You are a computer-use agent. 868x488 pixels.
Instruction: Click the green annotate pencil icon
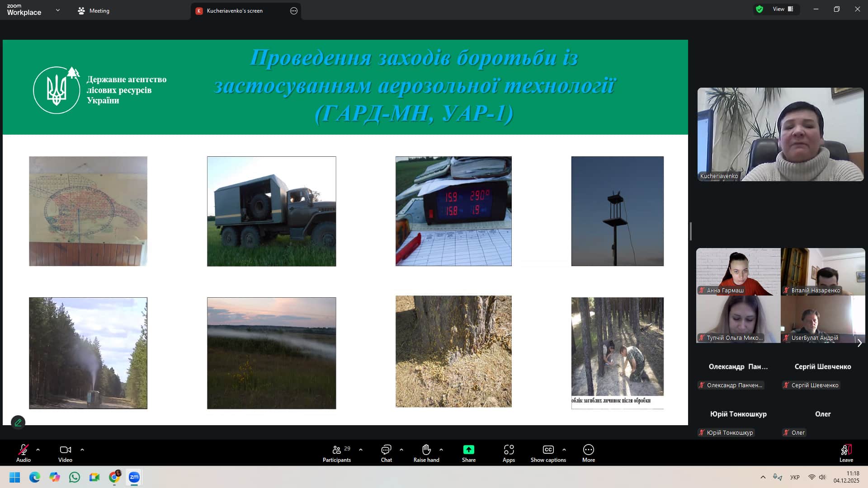(18, 422)
